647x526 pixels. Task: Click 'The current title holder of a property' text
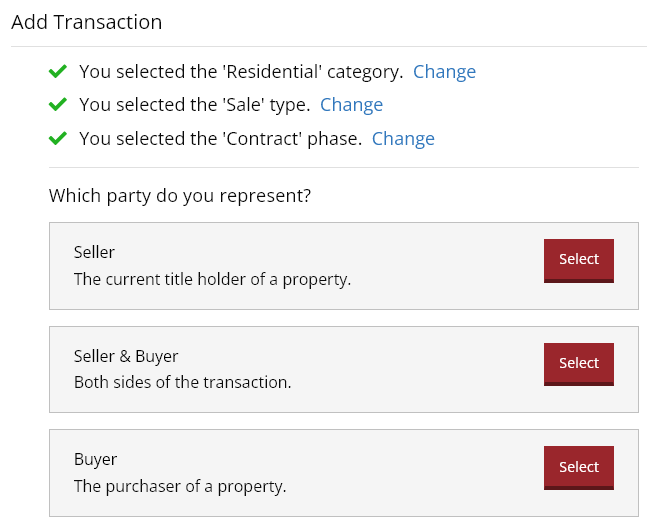coord(212,279)
